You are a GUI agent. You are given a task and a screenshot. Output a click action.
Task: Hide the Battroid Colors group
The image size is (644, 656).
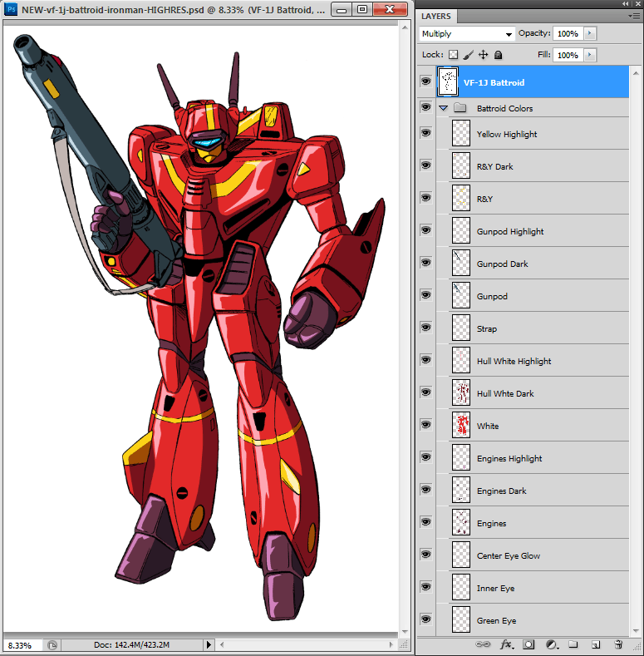[x=425, y=107]
